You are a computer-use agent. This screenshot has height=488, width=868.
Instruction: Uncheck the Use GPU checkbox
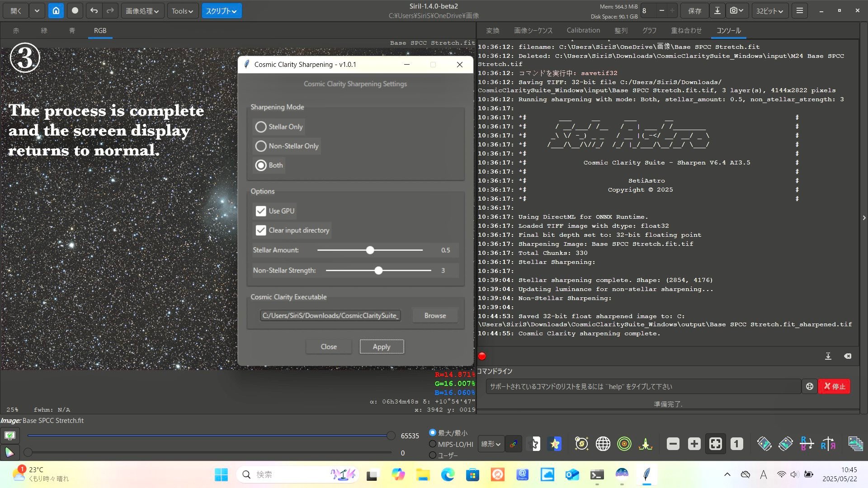[261, 211]
